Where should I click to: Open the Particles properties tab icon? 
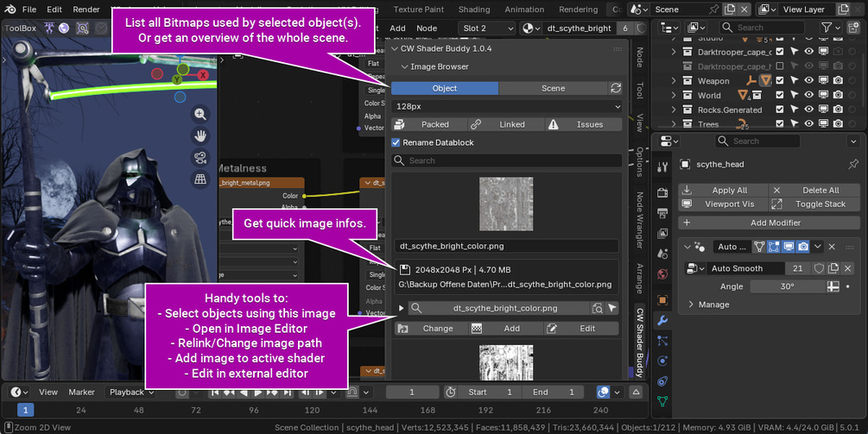click(x=662, y=341)
